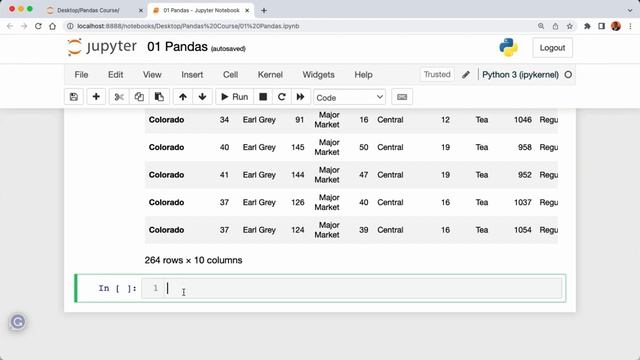Share this page icon
This screenshot has height=360, width=640.
click(x=556, y=26)
